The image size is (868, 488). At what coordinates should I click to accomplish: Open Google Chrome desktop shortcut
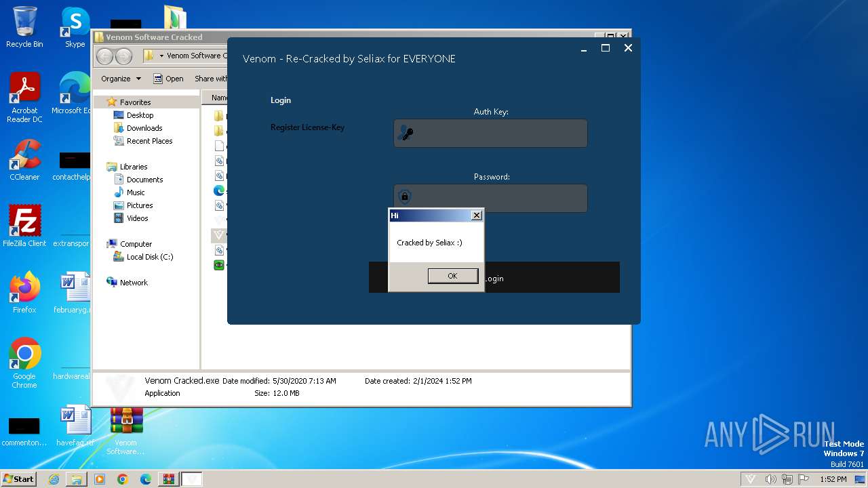(24, 363)
